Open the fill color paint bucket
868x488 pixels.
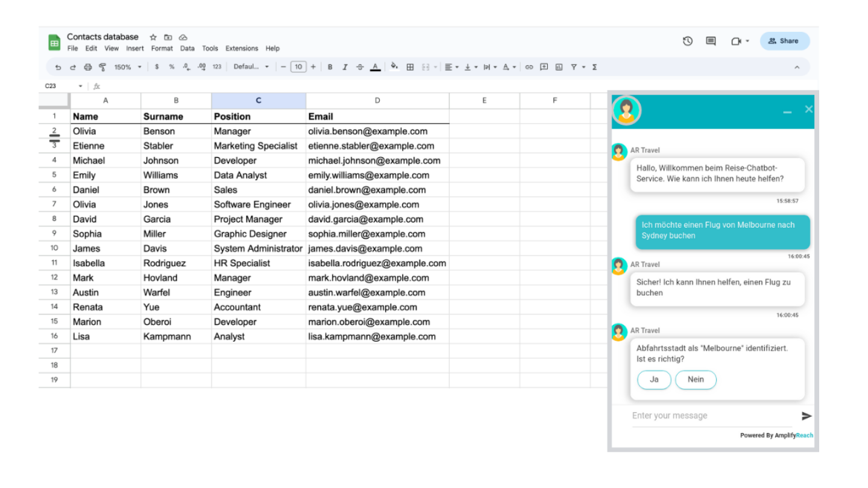(x=394, y=67)
